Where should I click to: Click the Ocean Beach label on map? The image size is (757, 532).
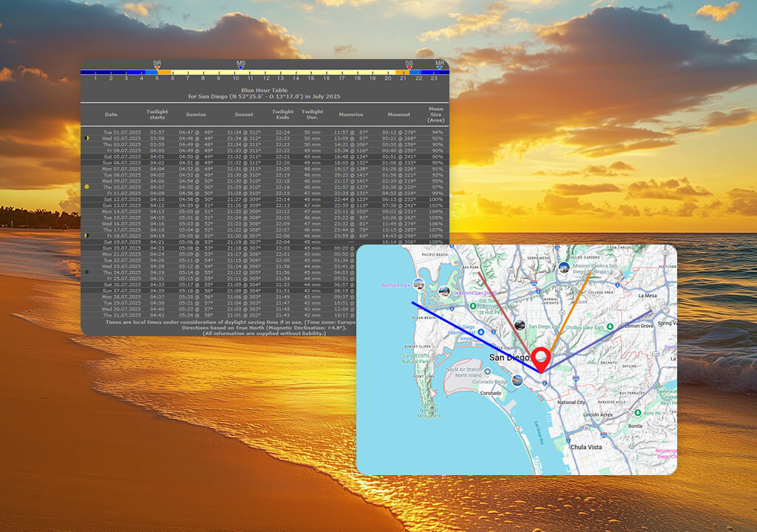click(424, 318)
